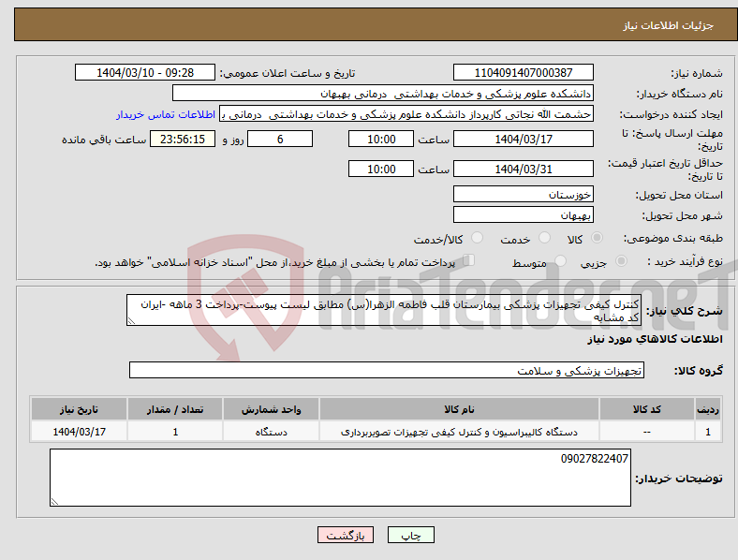738x560 pixels.
Task: Toggle the treasury documents payment checkbox
Action: point(469,260)
